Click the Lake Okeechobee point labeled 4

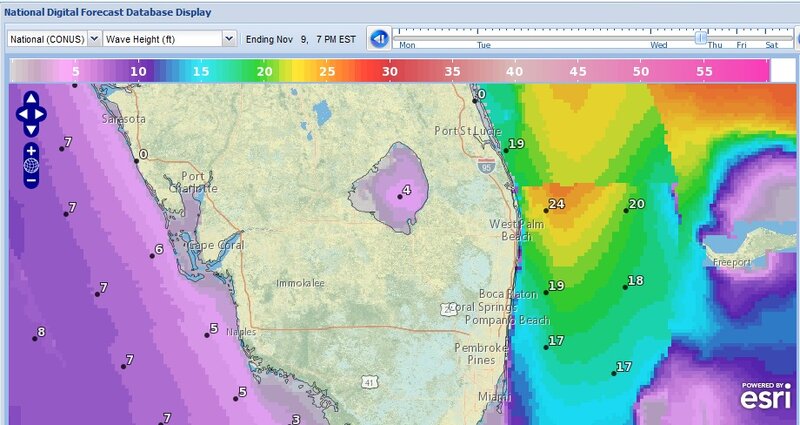click(399, 196)
